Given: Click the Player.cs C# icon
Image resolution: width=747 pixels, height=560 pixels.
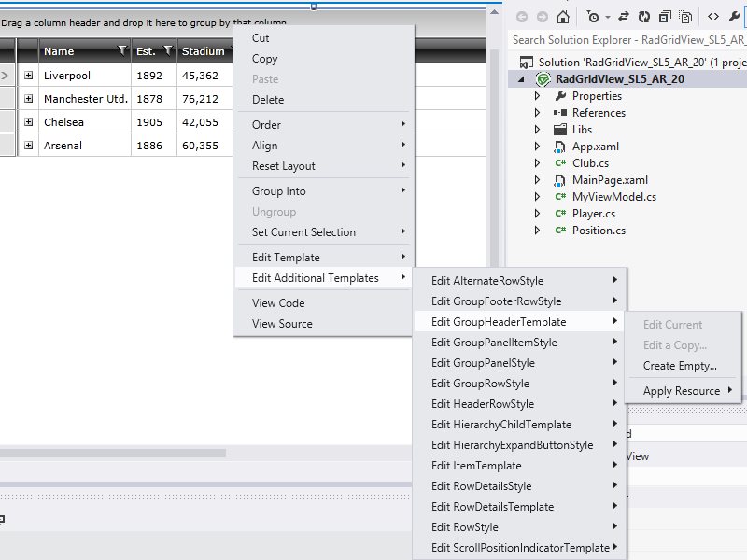Looking at the screenshot, I should click(560, 214).
